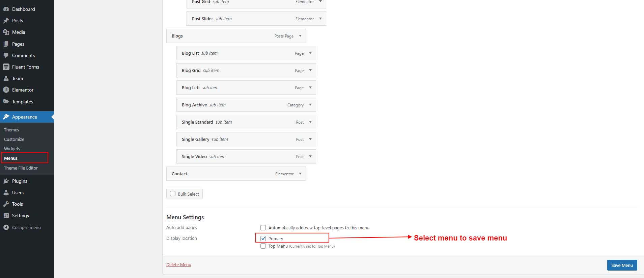The height and width of the screenshot is (278, 644).
Task: Click the Templates folder icon
Action: click(x=6, y=101)
